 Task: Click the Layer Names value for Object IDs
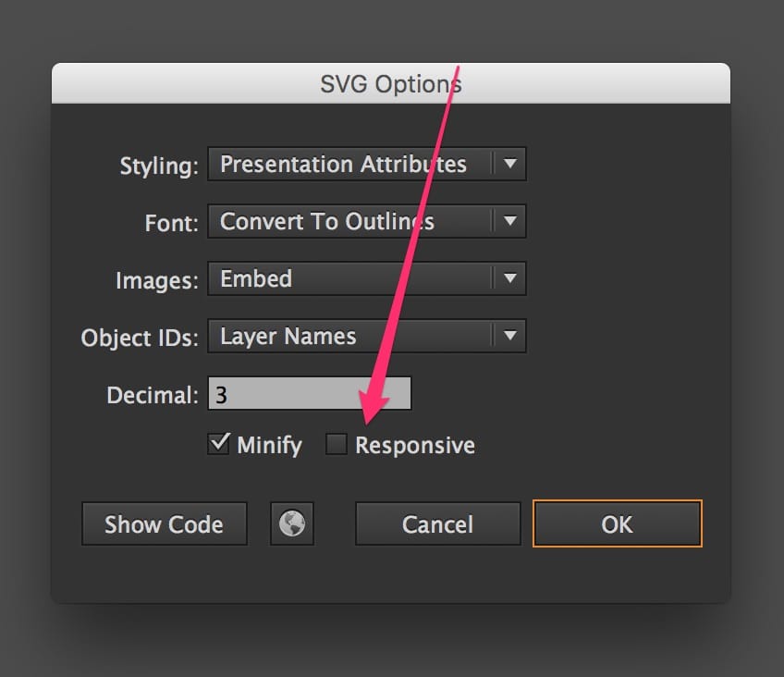tap(288, 337)
